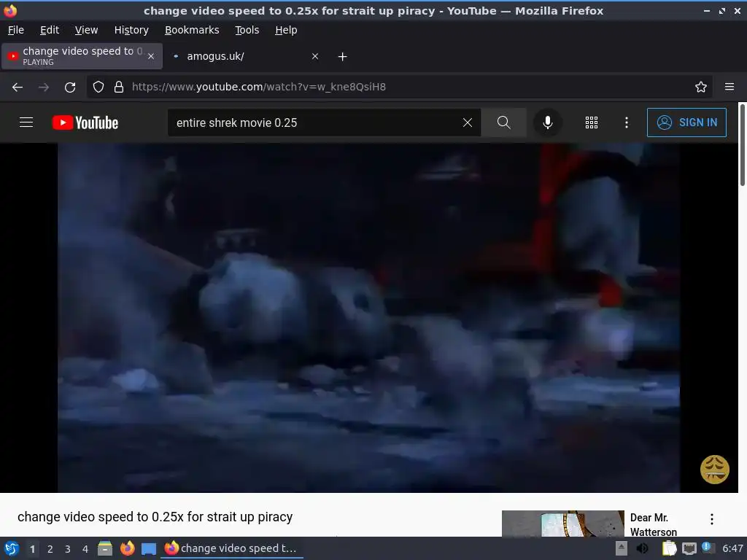Open network tray icon

point(689,549)
